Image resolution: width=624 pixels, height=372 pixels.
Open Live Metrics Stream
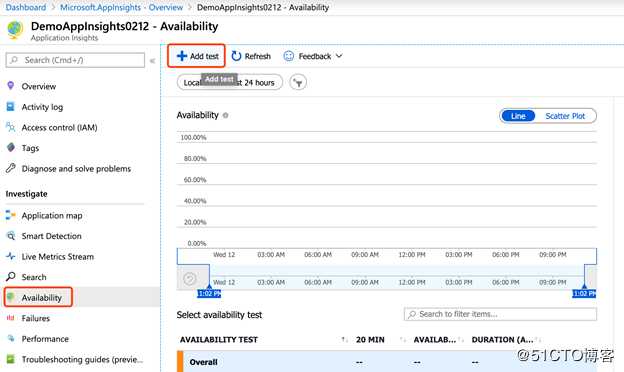(58, 257)
